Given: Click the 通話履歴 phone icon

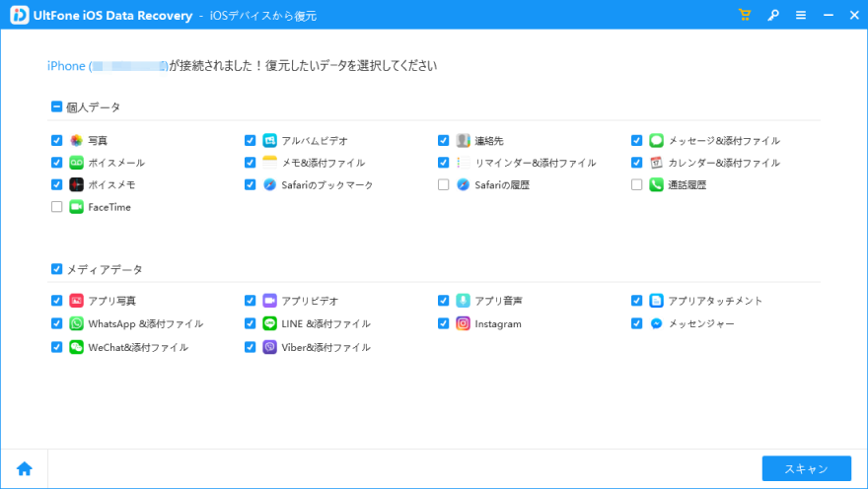Looking at the screenshot, I should (657, 184).
